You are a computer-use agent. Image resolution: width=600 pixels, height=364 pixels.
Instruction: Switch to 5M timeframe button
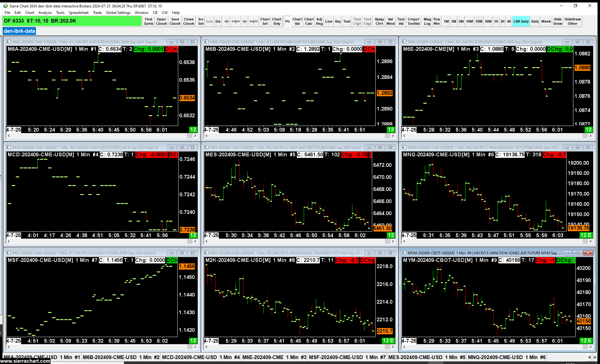pos(461,21)
